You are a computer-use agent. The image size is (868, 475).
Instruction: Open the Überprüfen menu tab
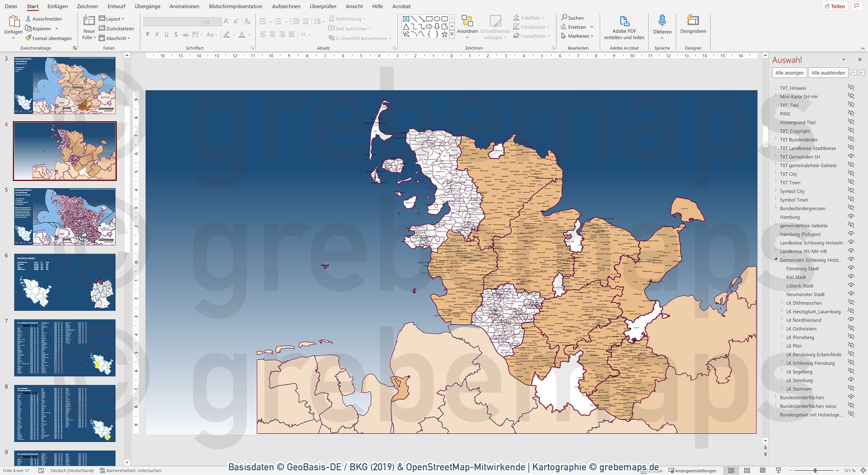click(323, 6)
